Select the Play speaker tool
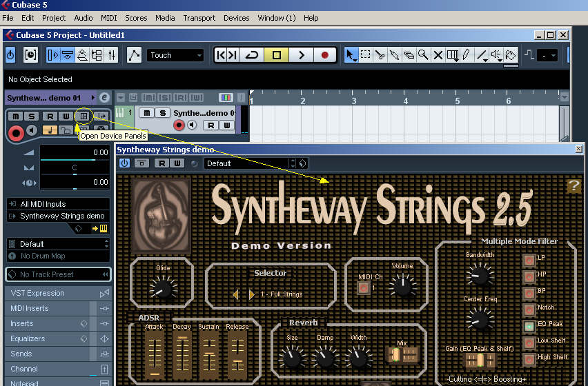 (496, 55)
